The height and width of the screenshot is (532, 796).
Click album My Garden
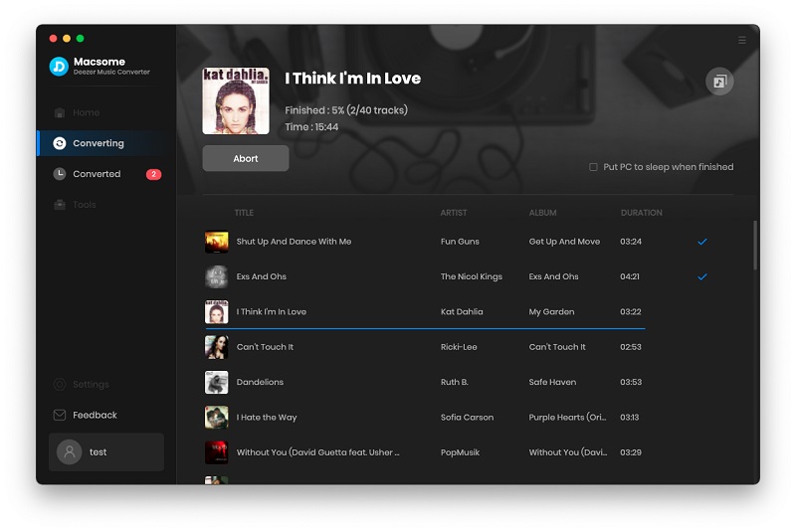551,311
